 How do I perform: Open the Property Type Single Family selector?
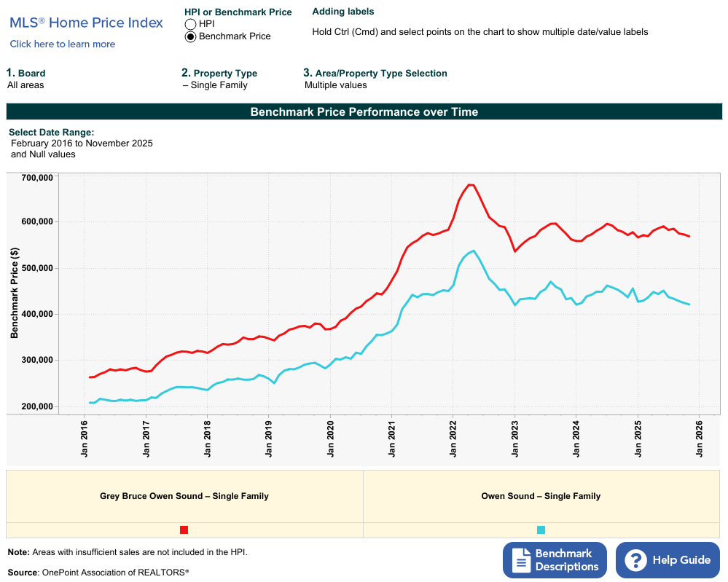pyautogui.click(x=215, y=85)
